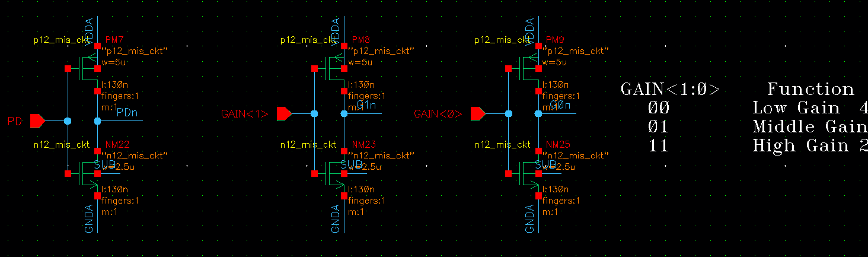The height and width of the screenshot is (257, 868).
Task: Click the GNDA label below NM22
Action: (90, 218)
